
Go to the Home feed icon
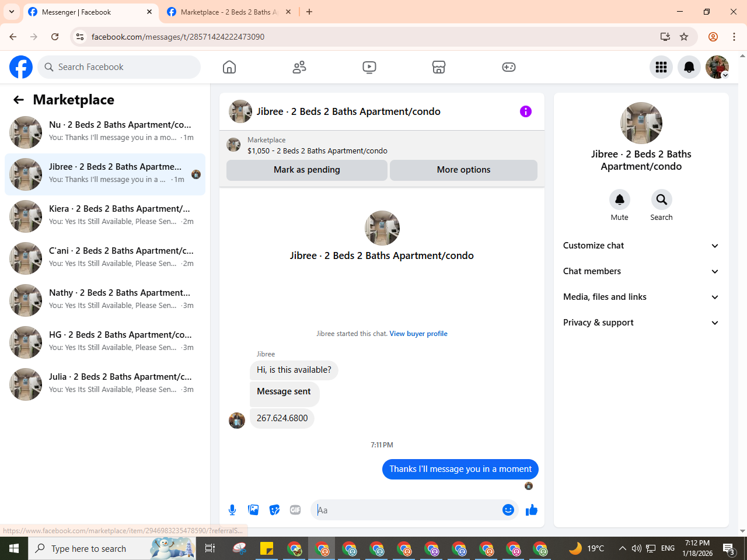229,67
